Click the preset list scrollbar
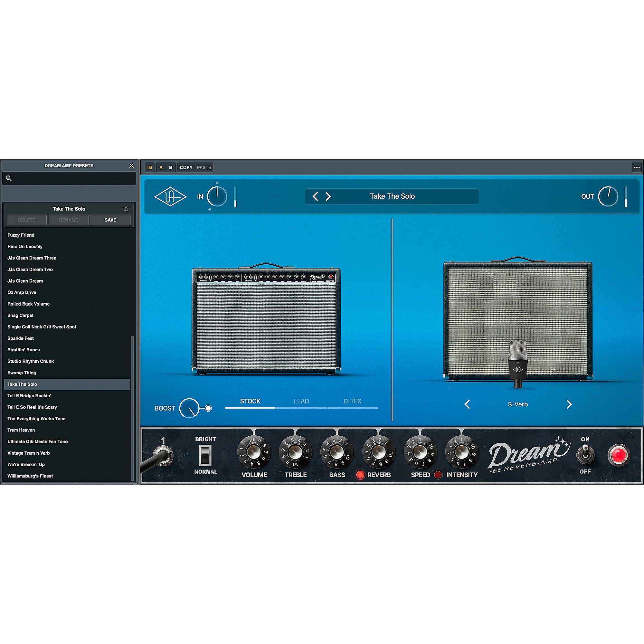The width and height of the screenshot is (644, 644). click(x=132, y=408)
